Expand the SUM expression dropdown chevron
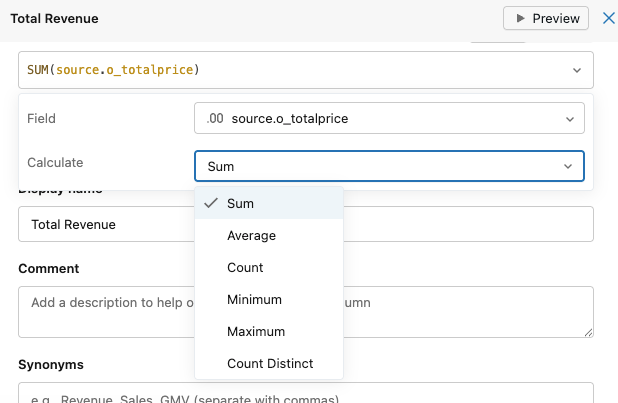This screenshot has height=403, width=618. click(576, 70)
